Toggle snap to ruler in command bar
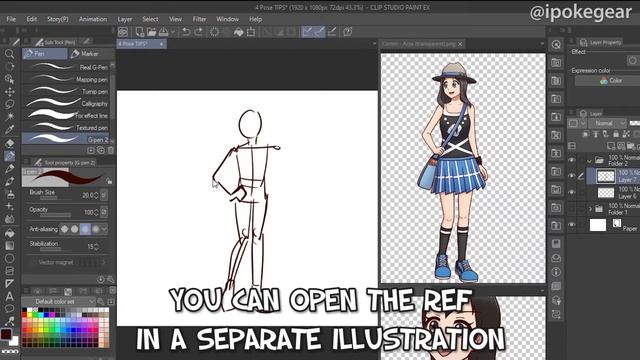 pos(307,32)
